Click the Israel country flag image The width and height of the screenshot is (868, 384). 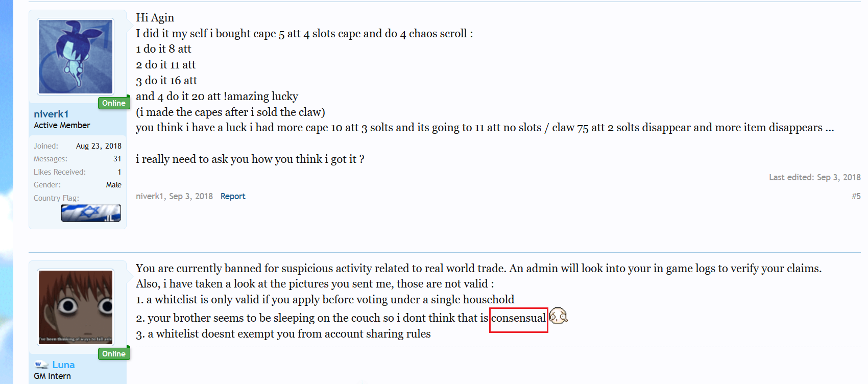91,213
